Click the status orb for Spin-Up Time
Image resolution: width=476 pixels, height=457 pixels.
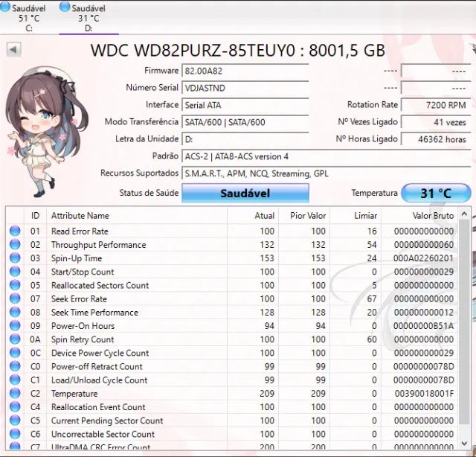pos(15,258)
